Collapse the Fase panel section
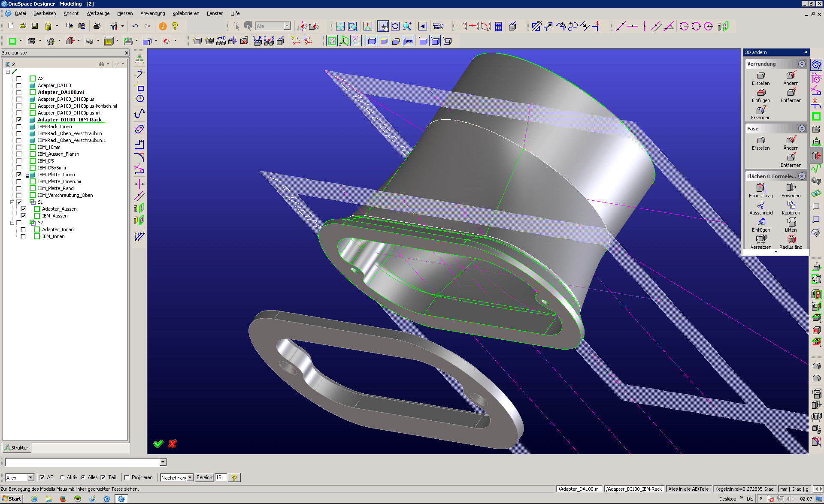The image size is (824, 504). (801, 129)
